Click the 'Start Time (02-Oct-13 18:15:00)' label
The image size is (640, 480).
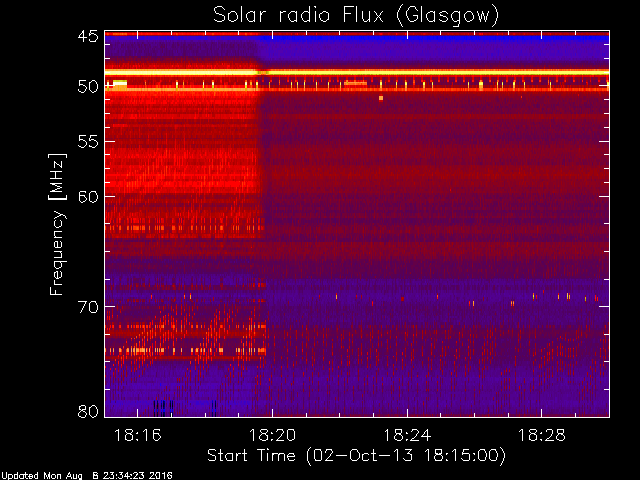click(x=356, y=456)
